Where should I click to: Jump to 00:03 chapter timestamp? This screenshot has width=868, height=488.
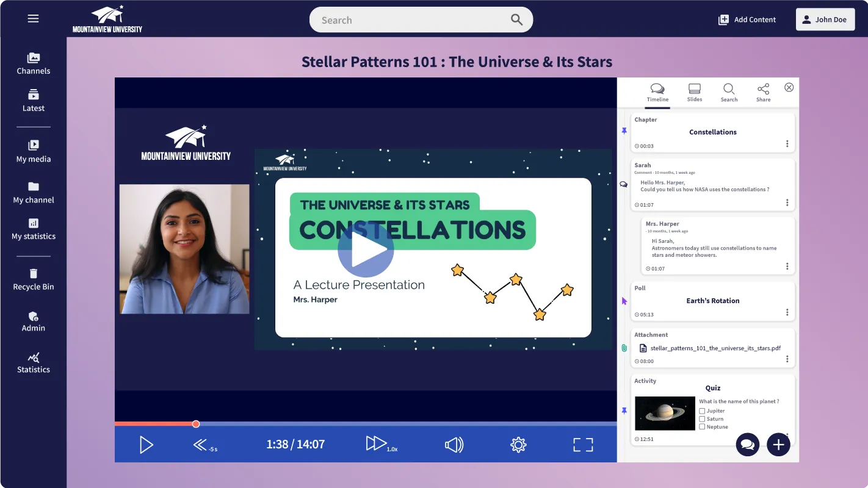tap(644, 146)
